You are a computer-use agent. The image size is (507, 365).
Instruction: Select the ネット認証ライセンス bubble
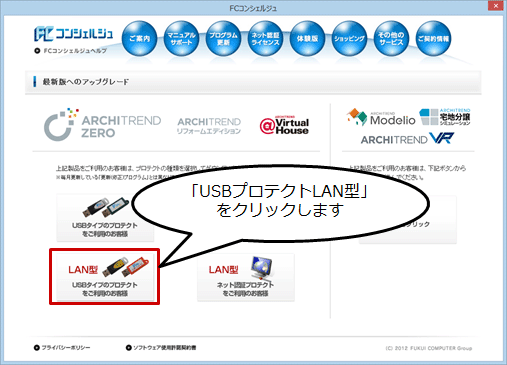[265, 38]
